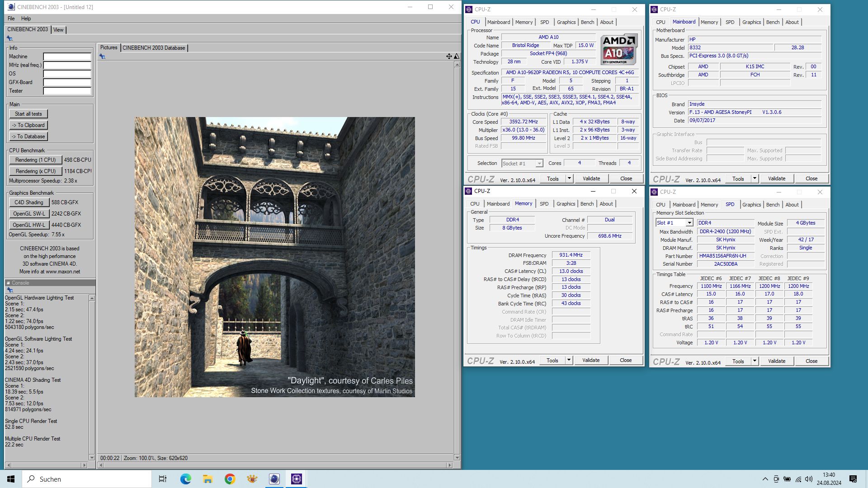Open Tools dropdown arrow in CPU-Z Mainboard window

[x=755, y=178]
